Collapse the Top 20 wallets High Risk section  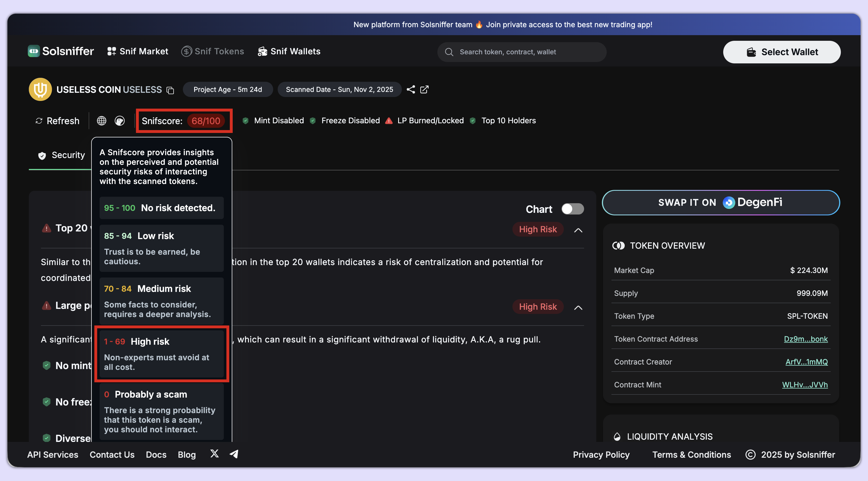pos(578,230)
